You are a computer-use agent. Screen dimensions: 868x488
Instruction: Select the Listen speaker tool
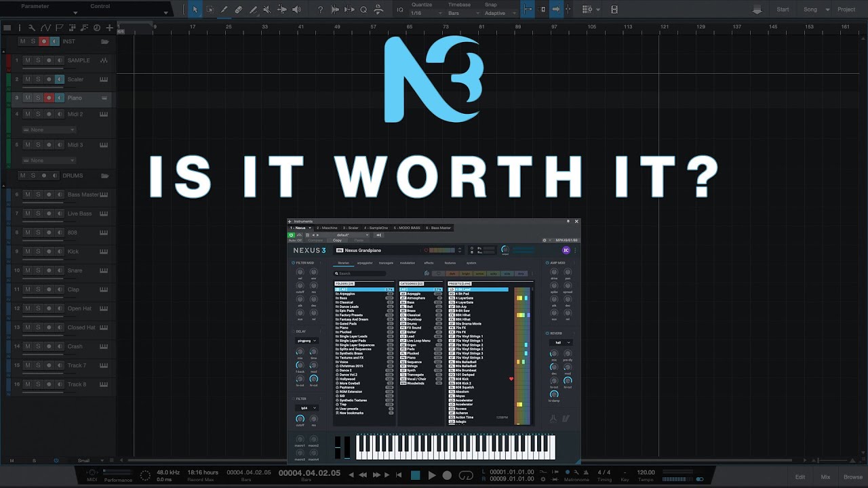click(x=296, y=9)
